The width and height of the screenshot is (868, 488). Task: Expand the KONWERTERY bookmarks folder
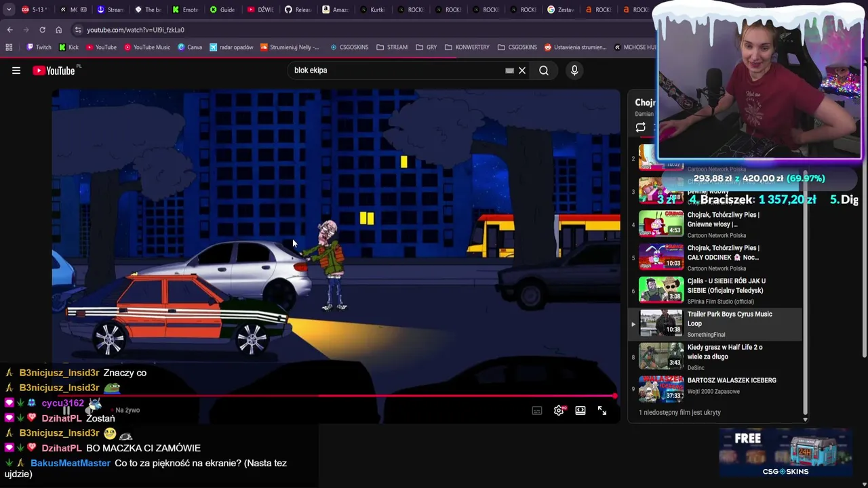tap(467, 47)
